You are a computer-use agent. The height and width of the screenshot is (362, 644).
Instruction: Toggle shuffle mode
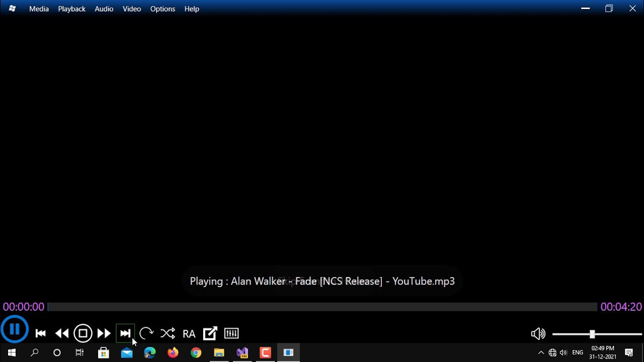click(x=168, y=333)
